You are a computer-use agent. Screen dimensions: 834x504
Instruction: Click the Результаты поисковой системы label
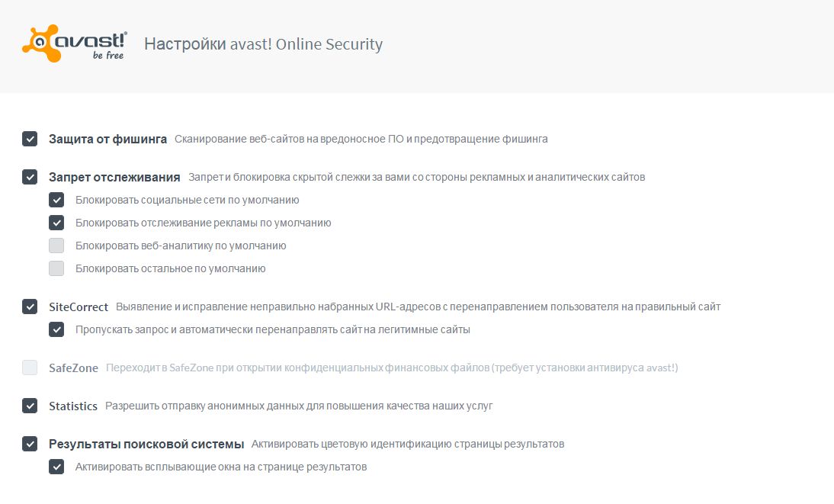pyautogui.click(x=146, y=444)
